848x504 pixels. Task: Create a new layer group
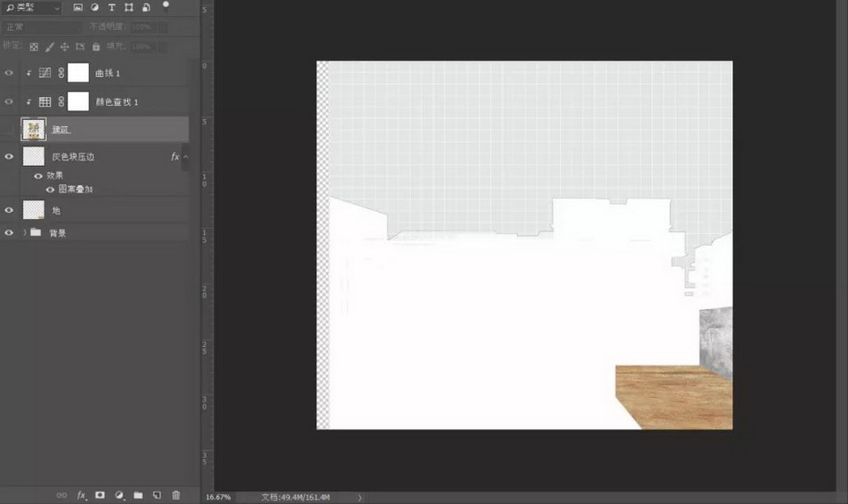tap(138, 495)
